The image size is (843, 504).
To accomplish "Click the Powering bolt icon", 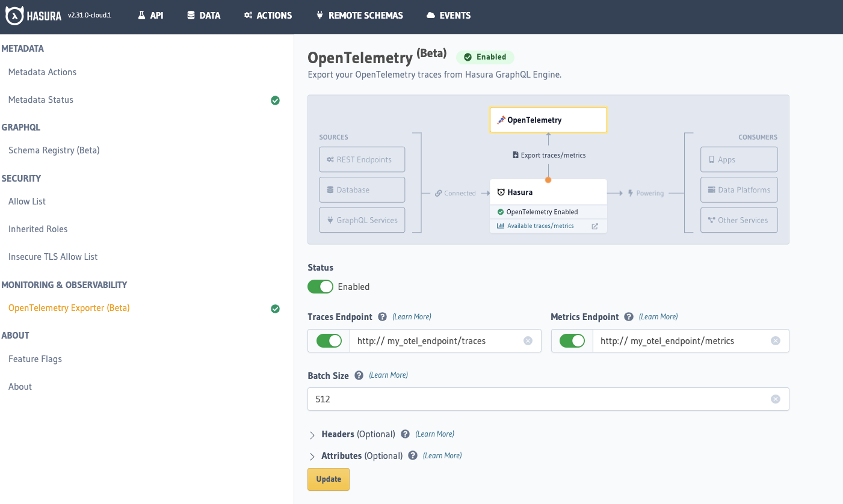I will (x=631, y=194).
